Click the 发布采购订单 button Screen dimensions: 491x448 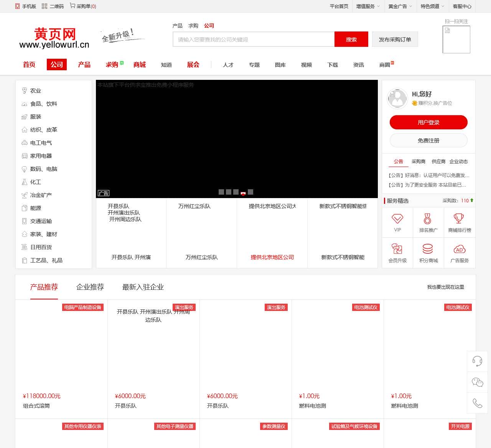point(395,39)
